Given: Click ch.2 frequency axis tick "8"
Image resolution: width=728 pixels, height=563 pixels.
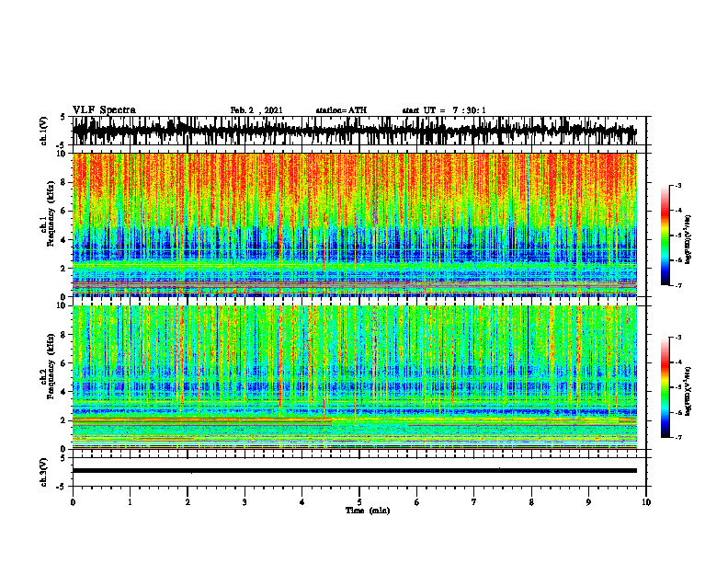Looking at the screenshot, I should (x=64, y=335).
